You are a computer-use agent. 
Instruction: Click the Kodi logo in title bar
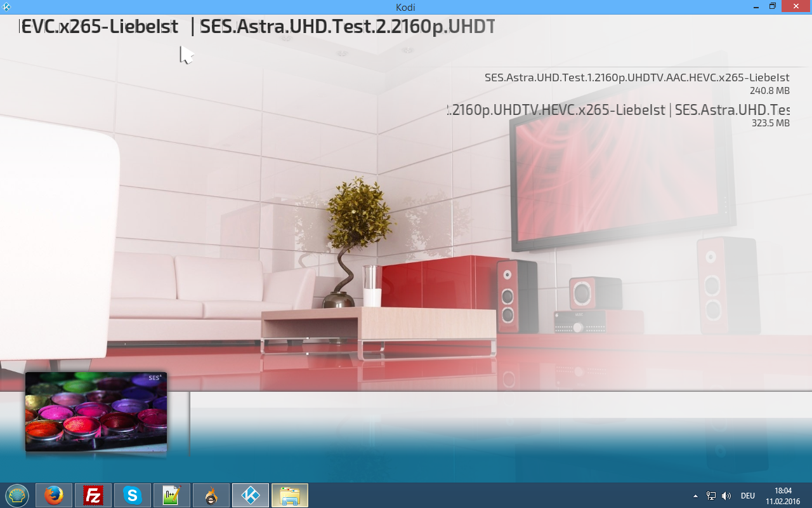[6, 7]
